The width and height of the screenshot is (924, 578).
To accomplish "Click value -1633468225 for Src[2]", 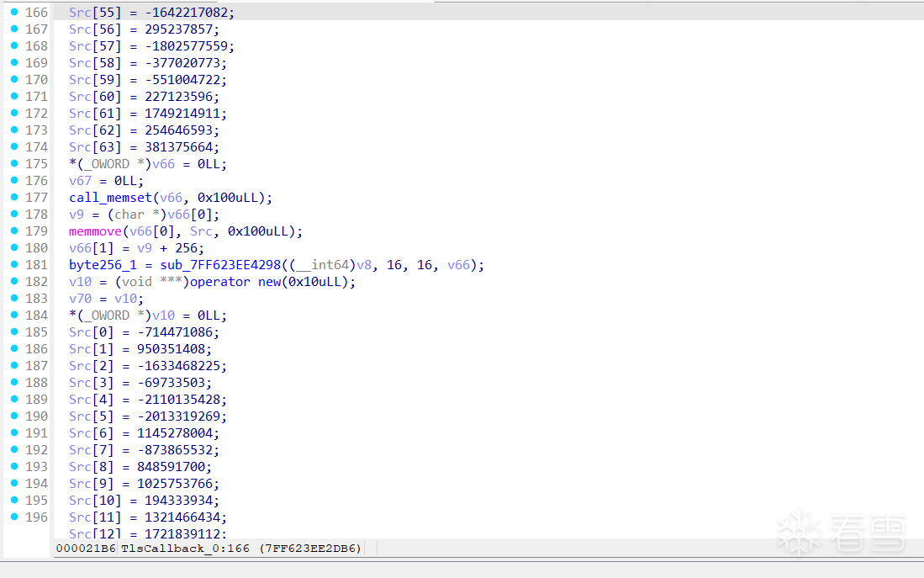I will pos(178,366).
